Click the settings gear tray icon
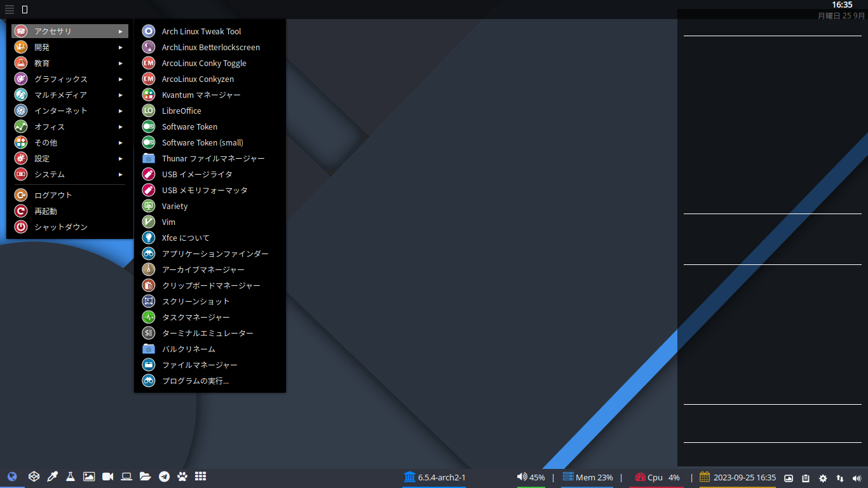The height and width of the screenshot is (488, 868). (823, 478)
